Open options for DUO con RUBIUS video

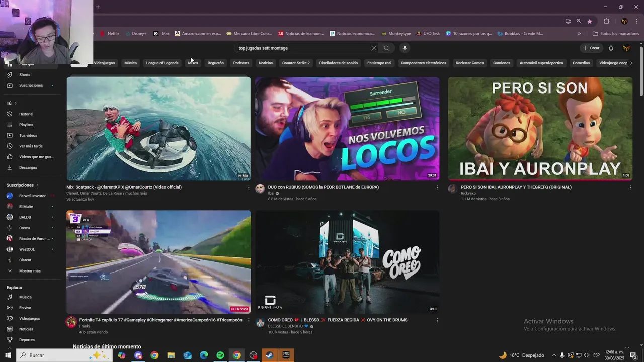pos(437,187)
